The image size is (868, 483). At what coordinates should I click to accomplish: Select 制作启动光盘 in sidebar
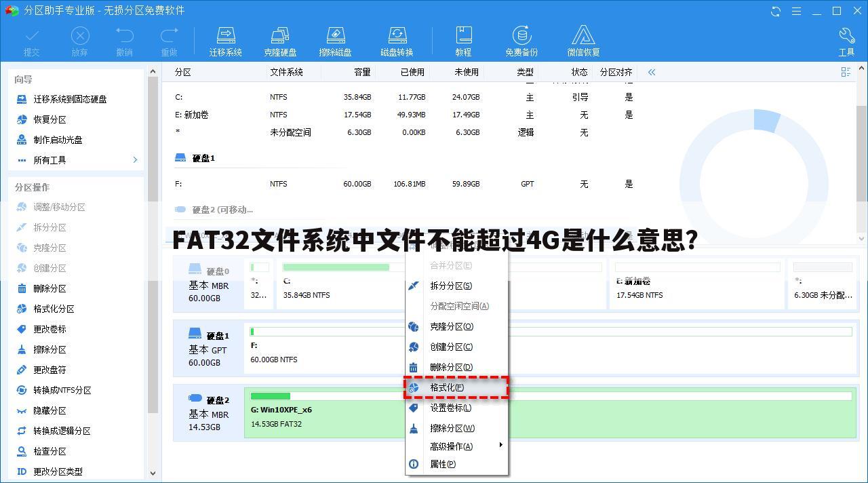click(58, 140)
